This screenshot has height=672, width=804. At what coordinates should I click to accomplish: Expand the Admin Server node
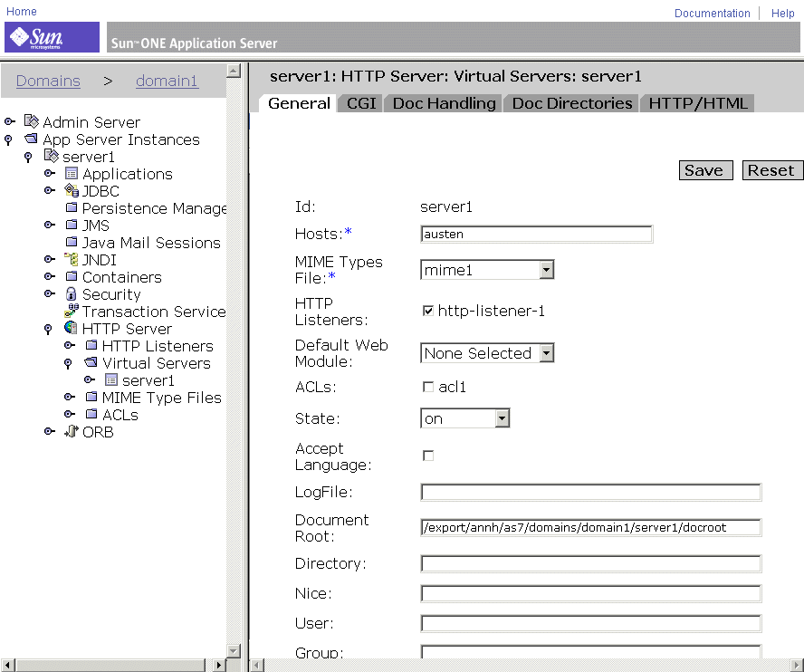(x=10, y=121)
